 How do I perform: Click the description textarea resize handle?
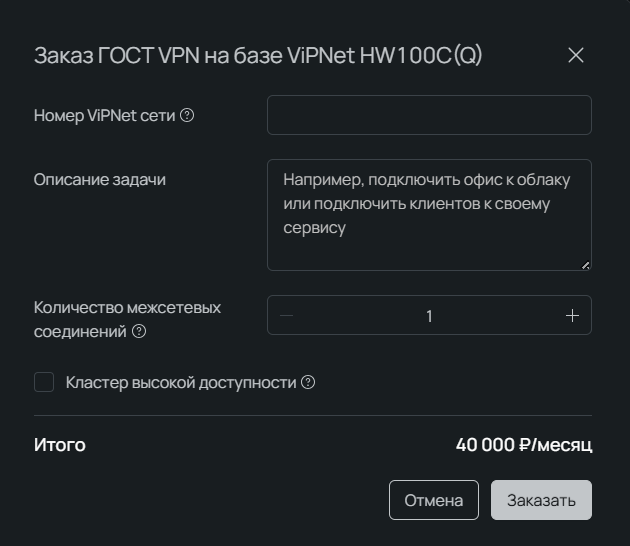[x=585, y=265]
